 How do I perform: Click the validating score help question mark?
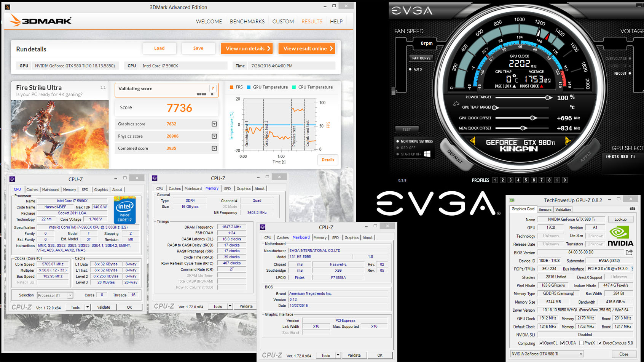point(213,88)
